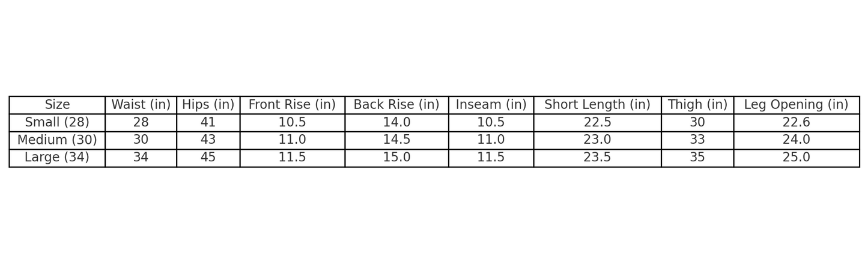Screen dimensions: 868x263
Task: Click the Medium (30) row label
Action: point(57,140)
